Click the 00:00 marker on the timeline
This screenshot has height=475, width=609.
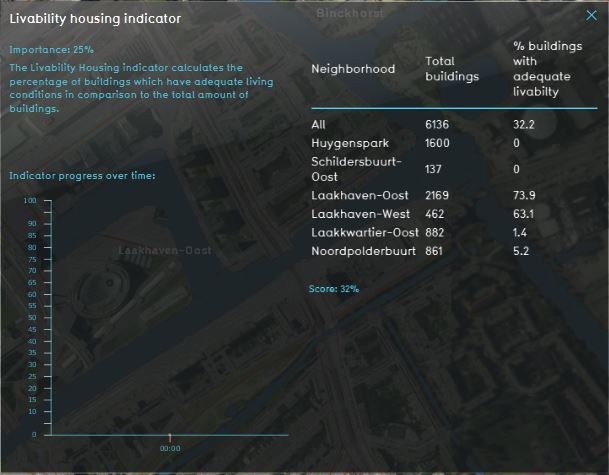click(x=170, y=448)
